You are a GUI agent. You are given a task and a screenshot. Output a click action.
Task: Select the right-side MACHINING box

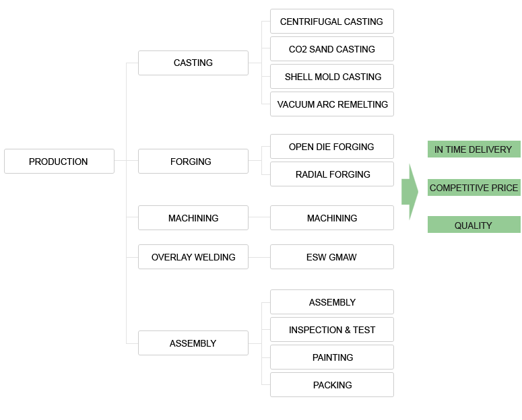pyautogui.click(x=332, y=217)
